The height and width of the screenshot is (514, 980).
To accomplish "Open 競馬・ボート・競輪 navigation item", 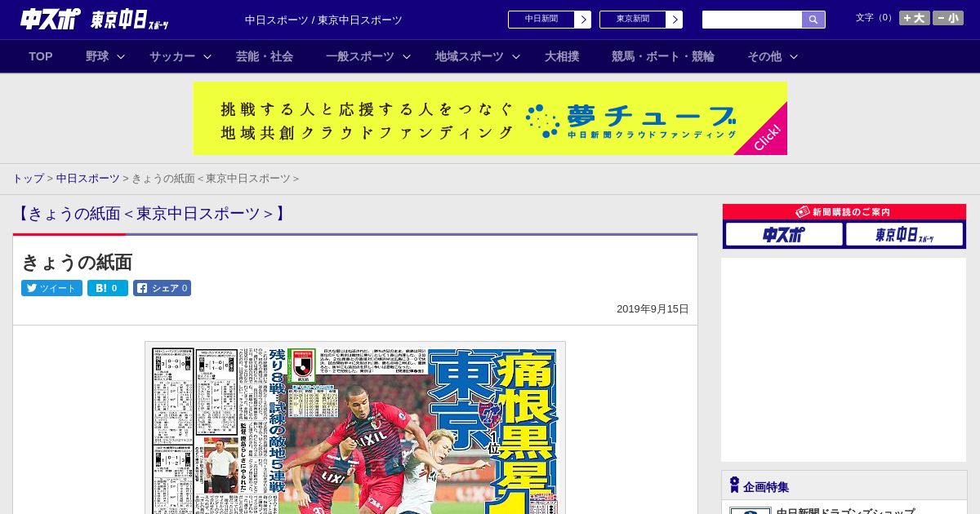I will tap(663, 56).
